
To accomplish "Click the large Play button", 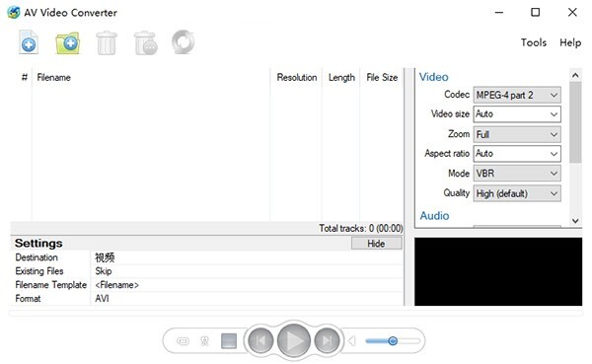I will pos(294,340).
